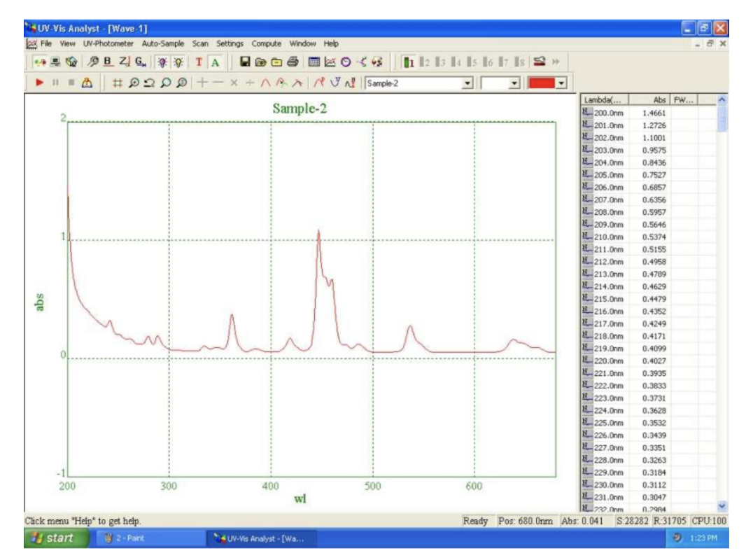Click the grid (#) toggle icon
This screenshot has width=746, height=560.
[117, 83]
